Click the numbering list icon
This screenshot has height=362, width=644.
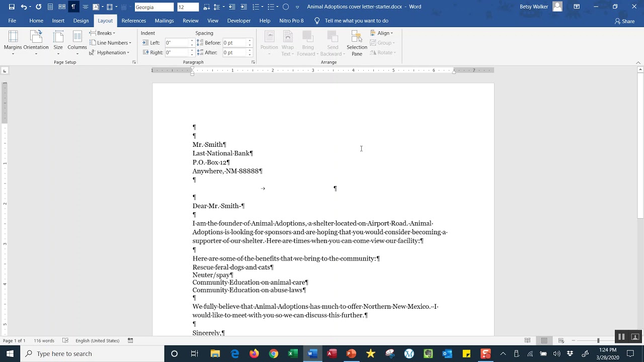tap(256, 7)
